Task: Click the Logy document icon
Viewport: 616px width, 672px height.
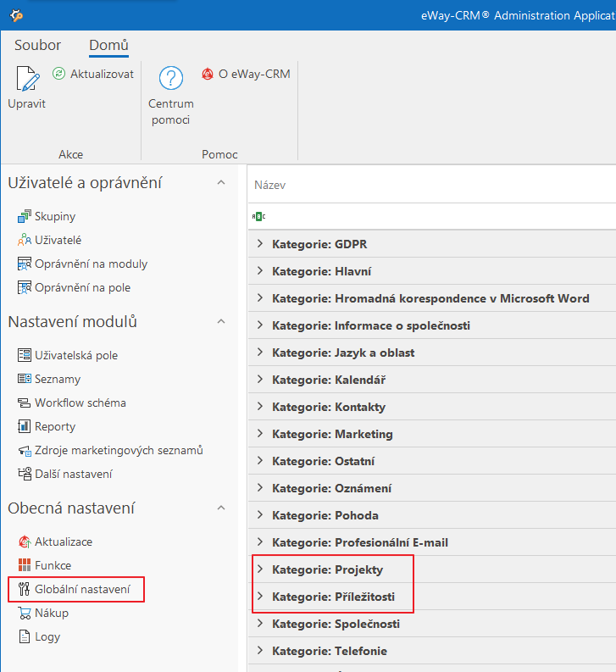Action: click(24, 637)
